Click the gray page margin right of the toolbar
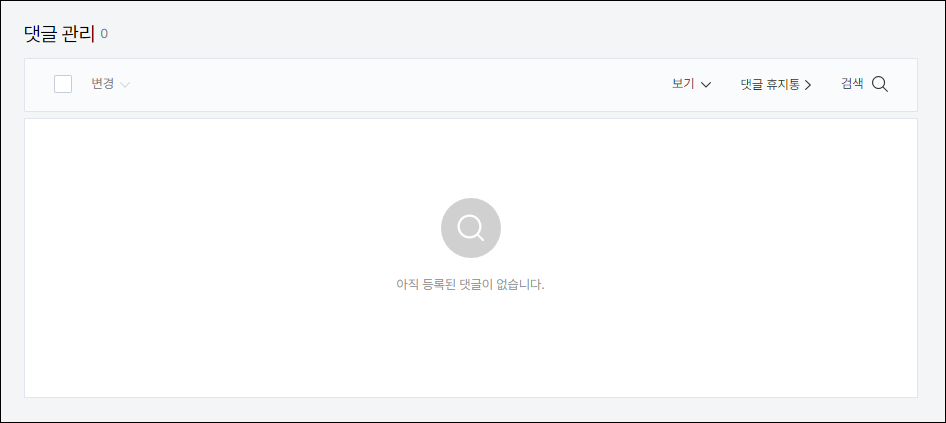This screenshot has height=423, width=946. pyautogui.click(x=931, y=84)
